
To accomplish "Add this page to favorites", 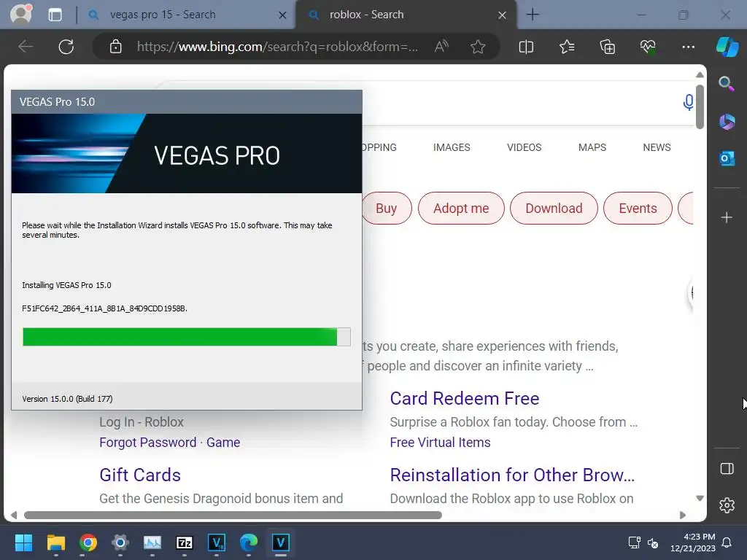I will pyautogui.click(x=478, y=47).
